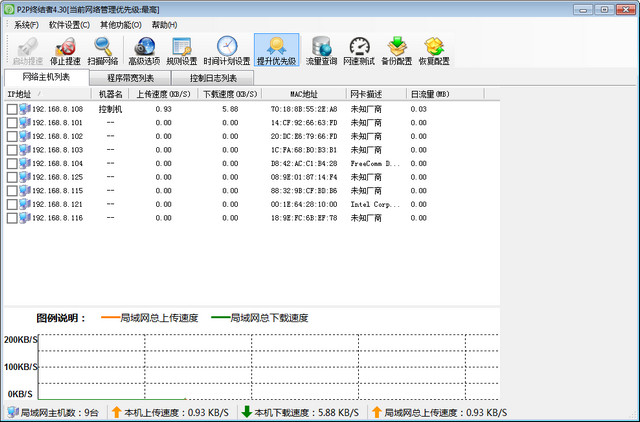Click the 停止提速 toolbar icon
The height and width of the screenshot is (422, 640).
(x=68, y=50)
